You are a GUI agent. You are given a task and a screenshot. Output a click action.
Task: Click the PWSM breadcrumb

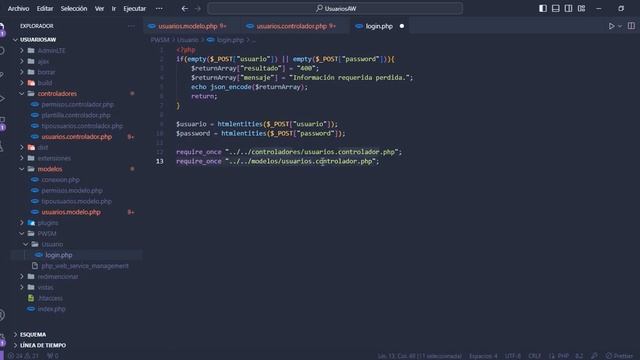[x=160, y=40]
